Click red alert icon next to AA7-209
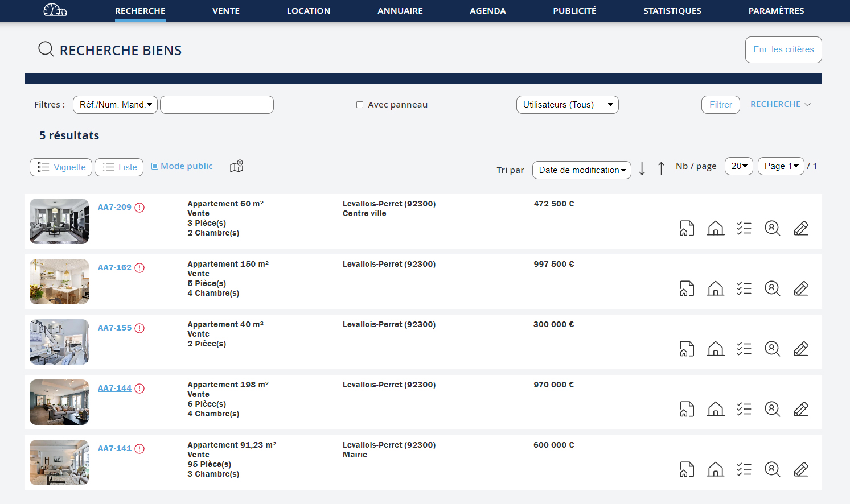The image size is (850, 504). 139,208
